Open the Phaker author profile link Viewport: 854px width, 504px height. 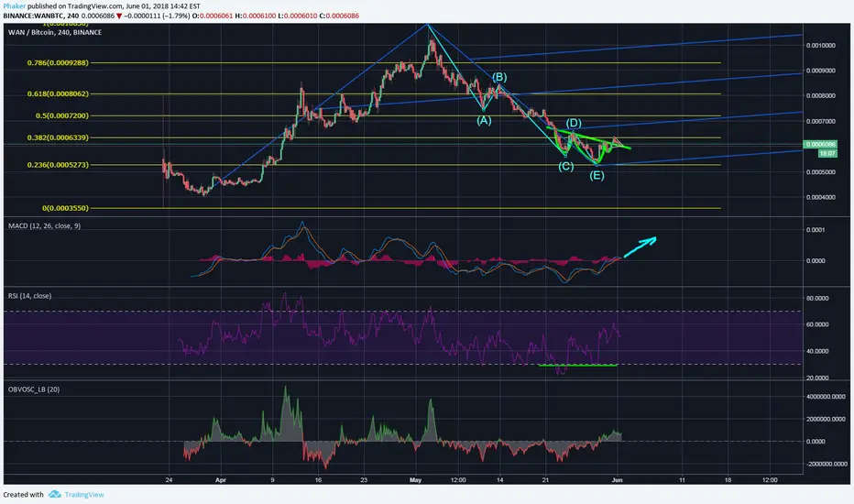tap(14, 6)
